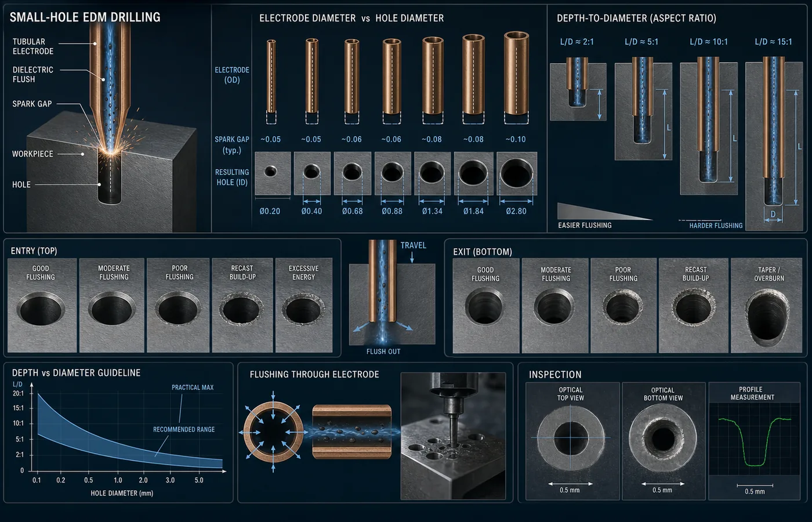
Task: Click the DEPTH vs DIAMETER GUIDELINE heading
Action: [76, 373]
